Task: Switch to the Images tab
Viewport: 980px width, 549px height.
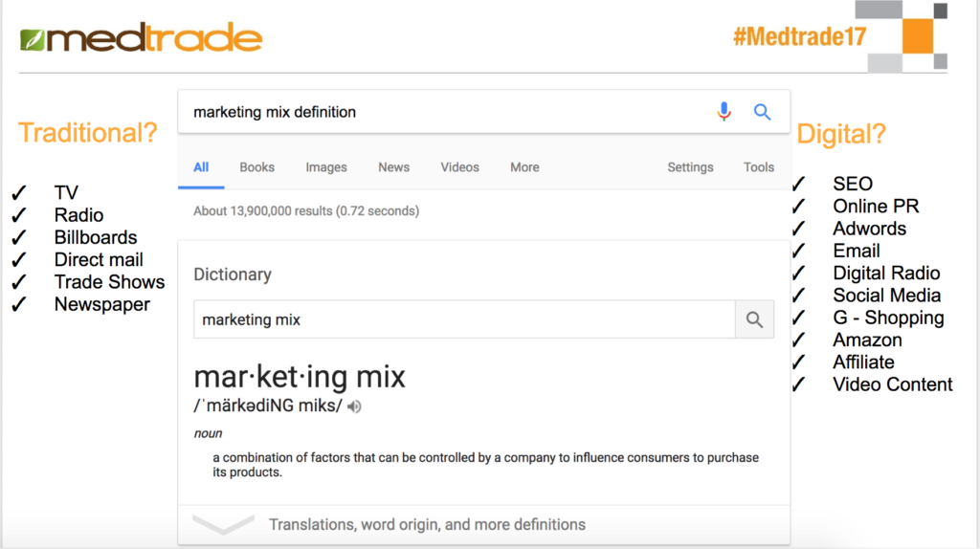Action: (326, 167)
